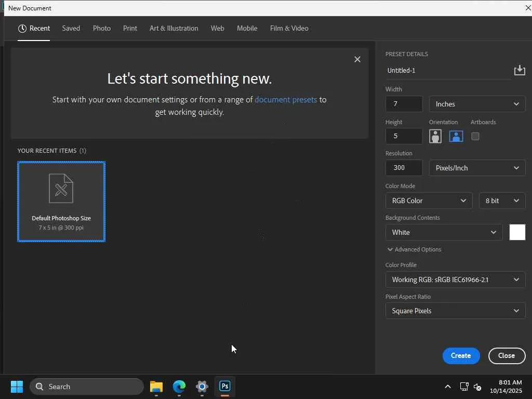Collapse the Advanced Options section
Image resolution: width=532 pixels, height=399 pixels.
(414, 249)
